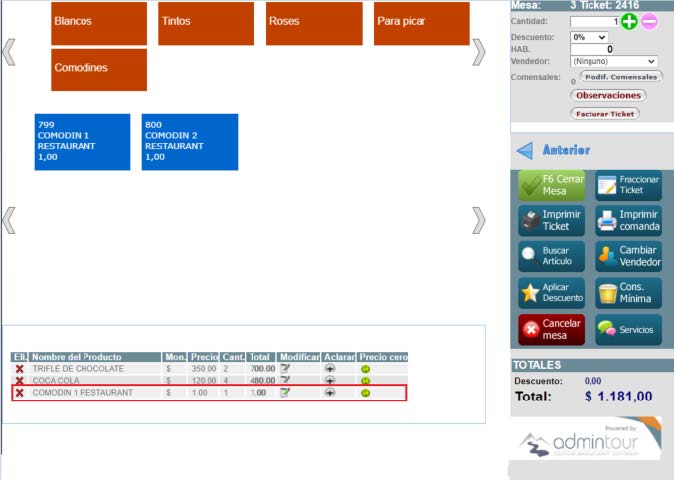Delete the TRIFLE DE CHOCOLATE row
Screen dimensions: 674x480
coord(19,369)
